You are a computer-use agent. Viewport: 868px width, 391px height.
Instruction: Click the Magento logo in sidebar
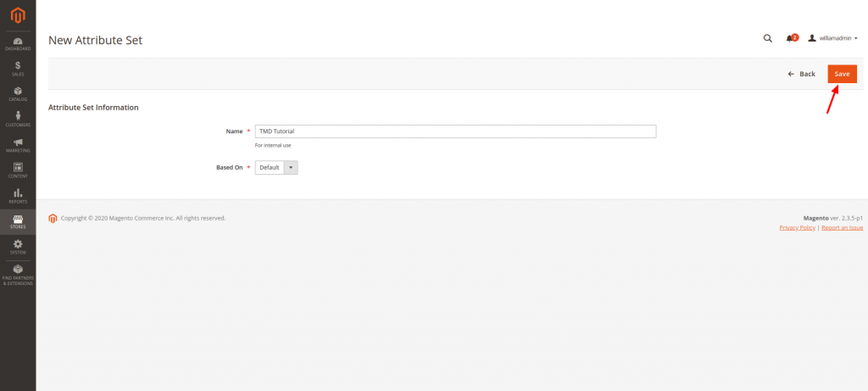18,14
